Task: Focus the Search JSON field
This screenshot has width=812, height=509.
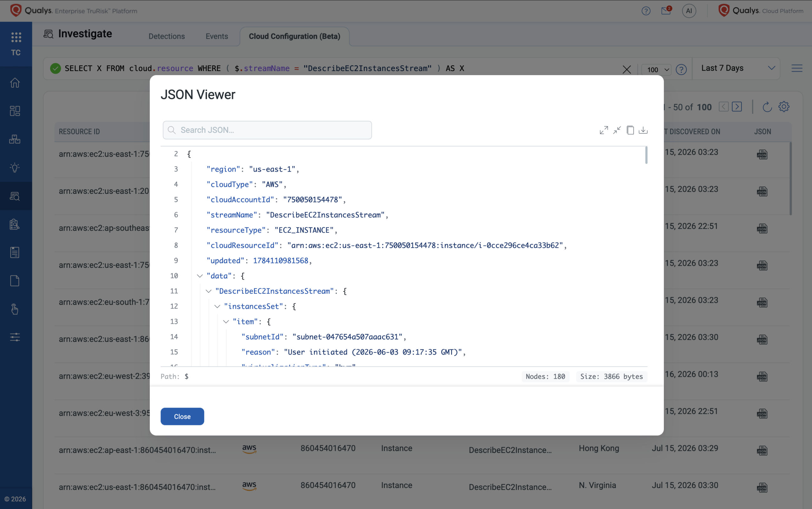Action: pyautogui.click(x=267, y=130)
